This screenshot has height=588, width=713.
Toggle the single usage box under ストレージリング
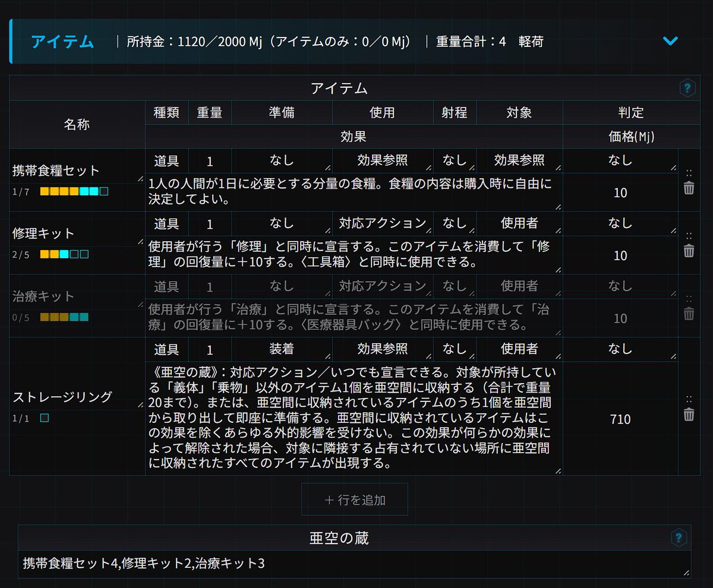45,418
